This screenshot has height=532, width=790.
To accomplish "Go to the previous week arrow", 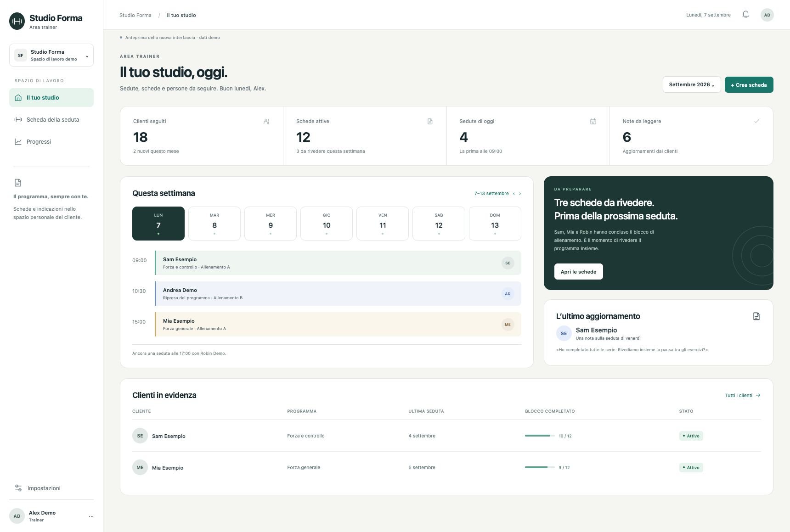I will (x=514, y=194).
